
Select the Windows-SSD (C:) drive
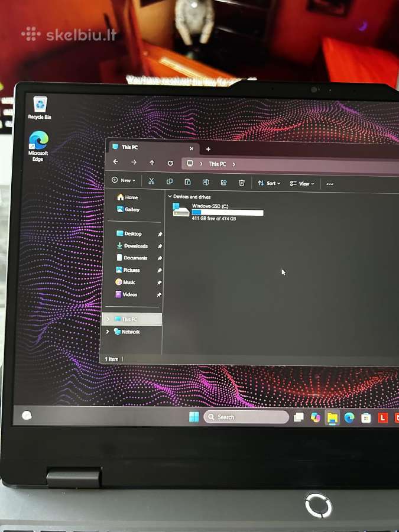pyautogui.click(x=218, y=212)
